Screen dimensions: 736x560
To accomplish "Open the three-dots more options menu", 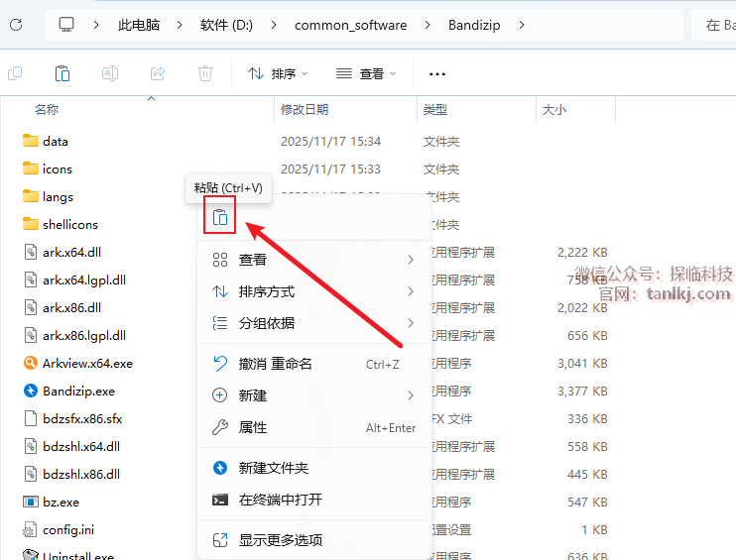I will point(436,73).
